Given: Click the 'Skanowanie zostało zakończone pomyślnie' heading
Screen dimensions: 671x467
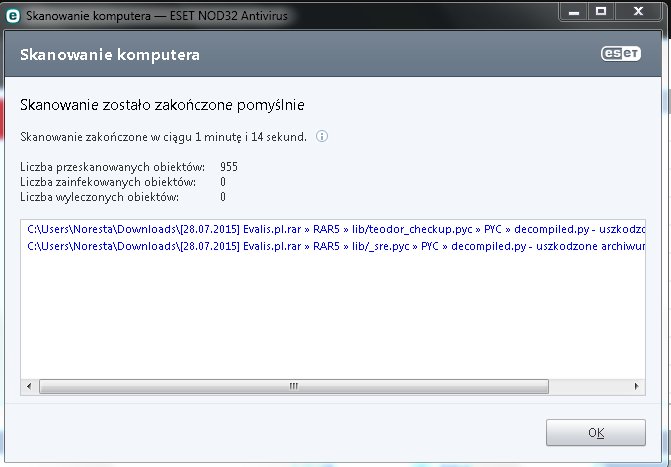Looking at the screenshot, I should [162, 105].
